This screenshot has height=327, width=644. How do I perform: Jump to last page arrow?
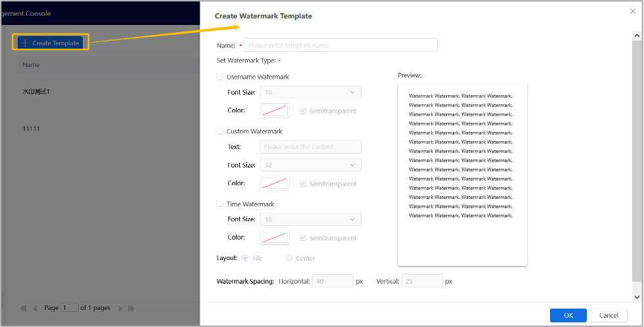point(131,308)
